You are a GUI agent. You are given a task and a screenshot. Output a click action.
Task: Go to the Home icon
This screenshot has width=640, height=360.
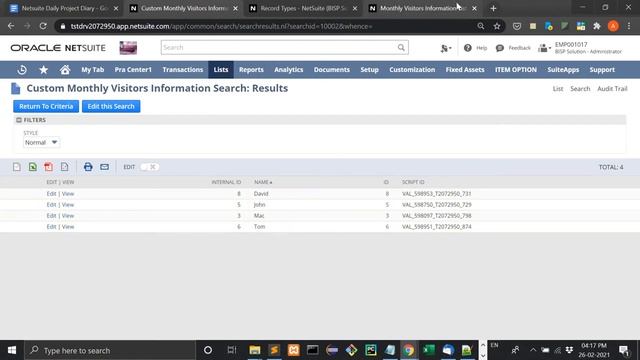[x=65, y=70]
